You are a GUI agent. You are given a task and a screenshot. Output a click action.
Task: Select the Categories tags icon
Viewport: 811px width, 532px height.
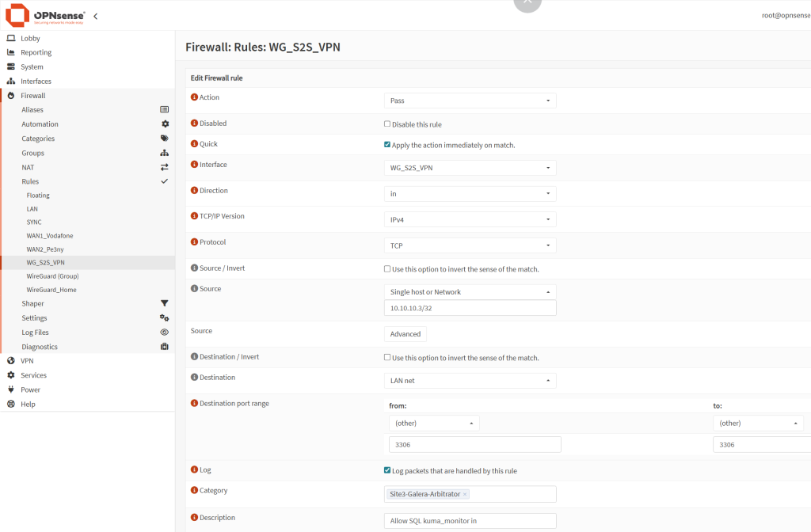point(164,138)
